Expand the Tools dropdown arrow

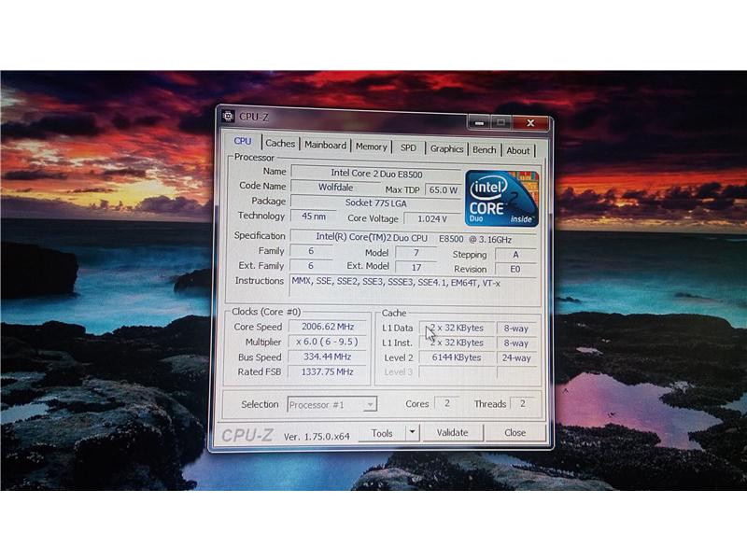point(412,433)
